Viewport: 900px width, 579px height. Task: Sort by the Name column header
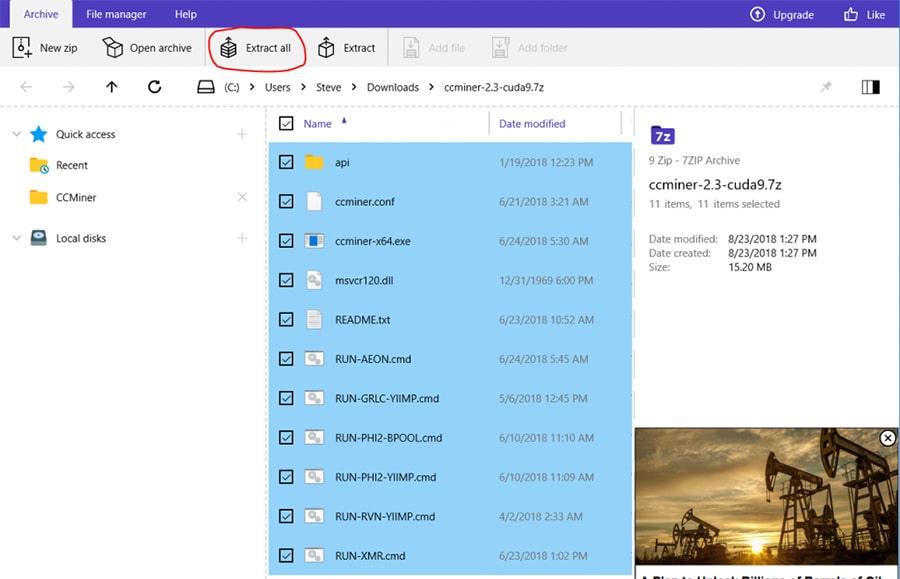317,124
